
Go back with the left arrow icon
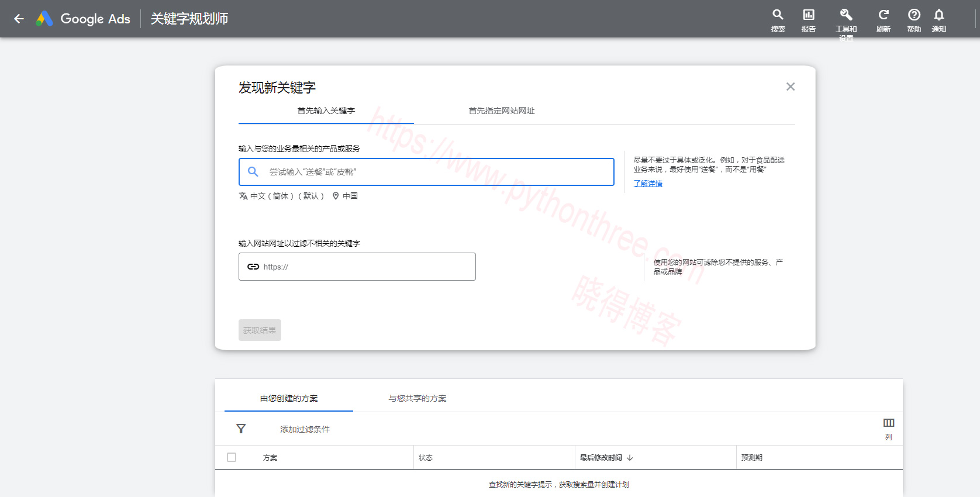[x=19, y=19]
